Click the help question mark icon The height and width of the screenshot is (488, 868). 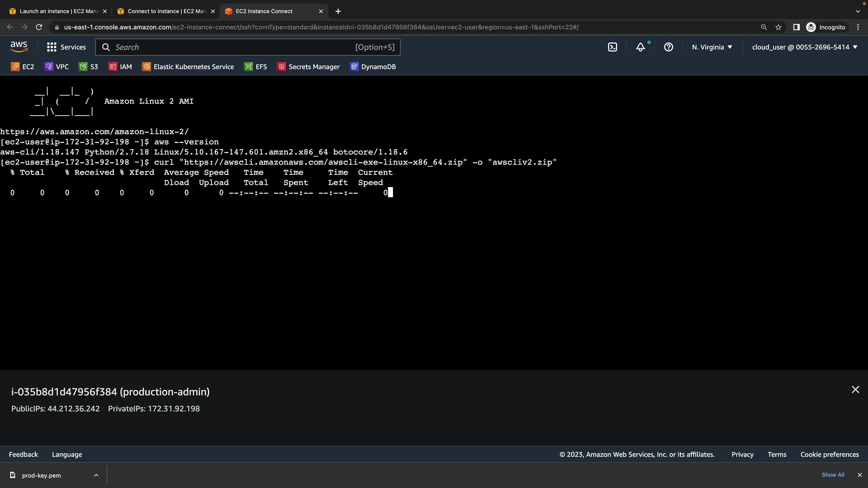[669, 47]
